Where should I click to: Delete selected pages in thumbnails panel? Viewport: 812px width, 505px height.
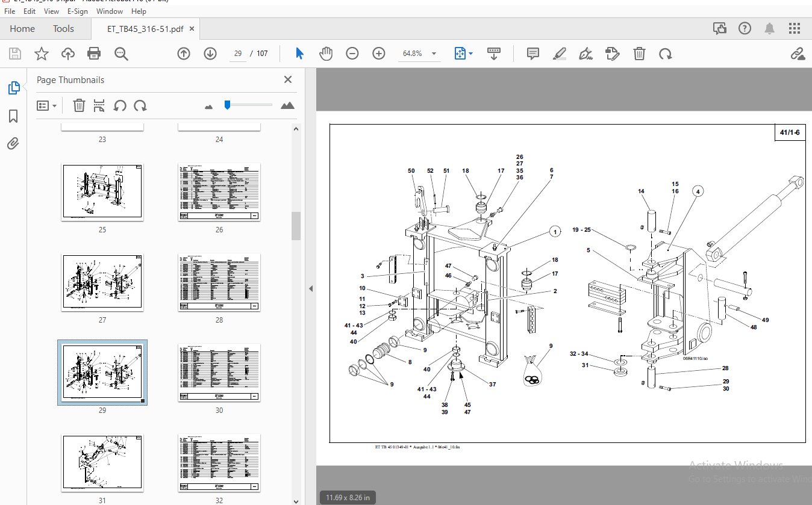click(x=79, y=105)
